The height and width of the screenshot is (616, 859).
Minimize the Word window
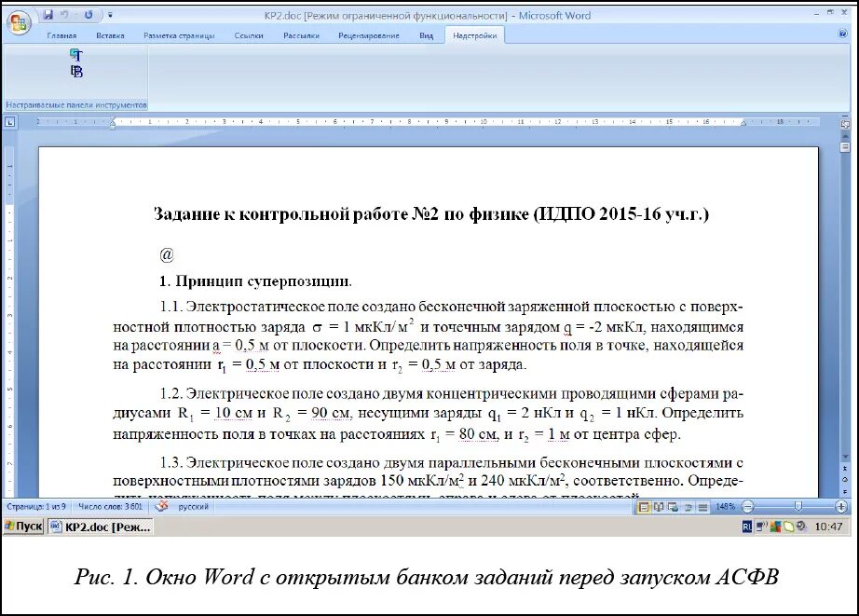pyautogui.click(x=818, y=12)
